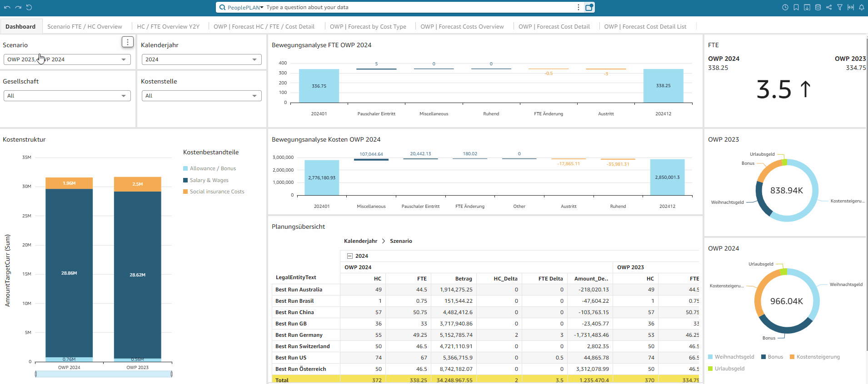Open OWP | Forecast by Cost Type tab

pyautogui.click(x=368, y=27)
